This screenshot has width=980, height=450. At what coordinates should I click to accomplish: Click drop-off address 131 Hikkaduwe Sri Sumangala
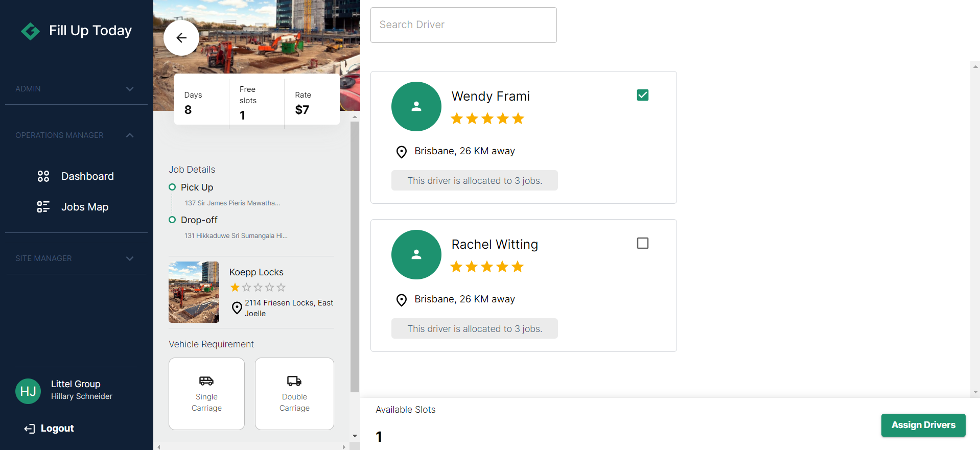pyautogui.click(x=236, y=235)
